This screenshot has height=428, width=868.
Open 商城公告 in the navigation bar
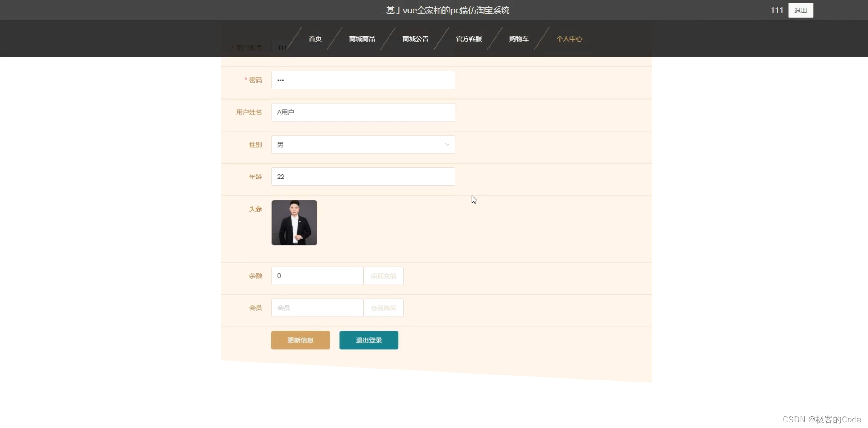pyautogui.click(x=415, y=39)
